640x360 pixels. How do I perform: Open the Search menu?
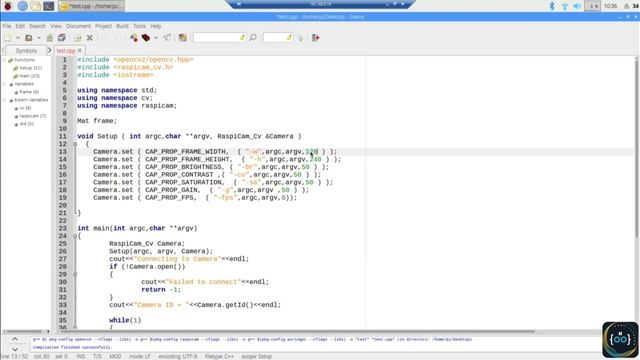click(x=37, y=26)
